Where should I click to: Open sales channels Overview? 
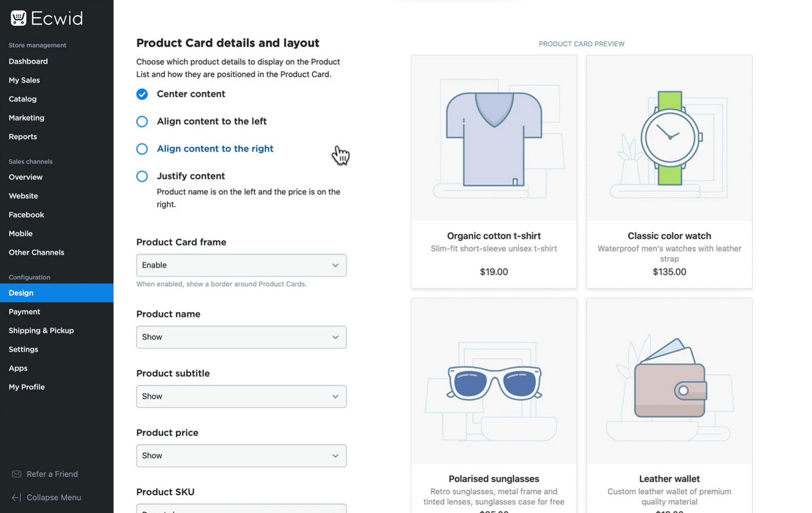point(26,177)
